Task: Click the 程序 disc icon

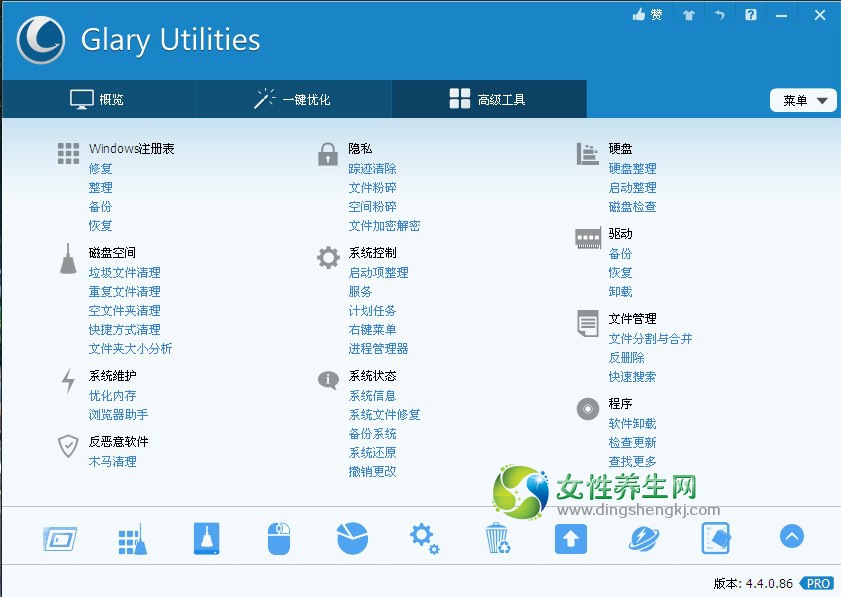Action: coord(588,409)
